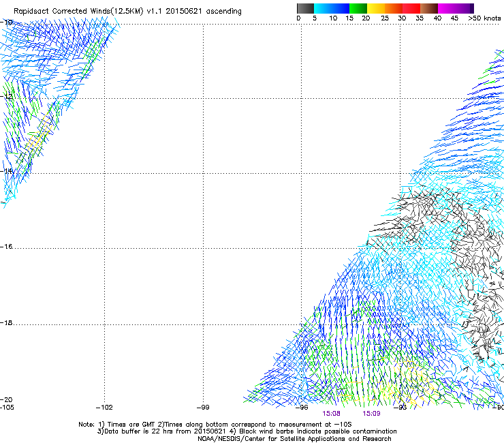
Task: Click the purple "15:08" swath time label
Action: 331,414
